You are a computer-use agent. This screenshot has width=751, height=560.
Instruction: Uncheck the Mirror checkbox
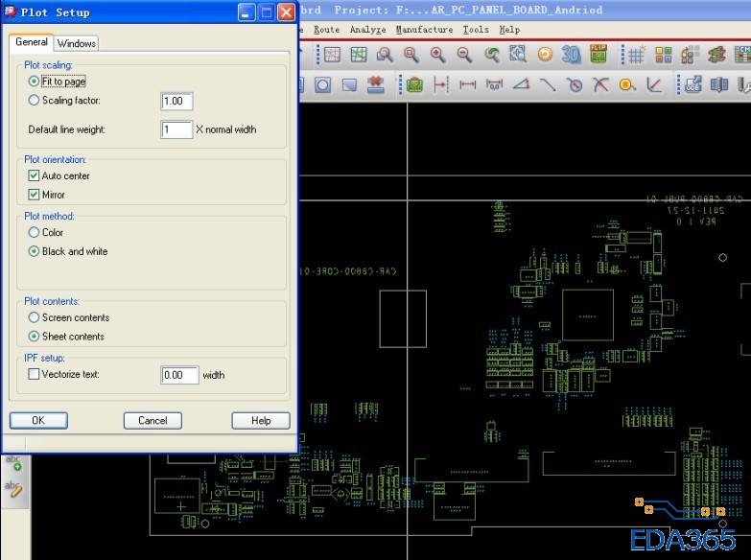(35, 195)
